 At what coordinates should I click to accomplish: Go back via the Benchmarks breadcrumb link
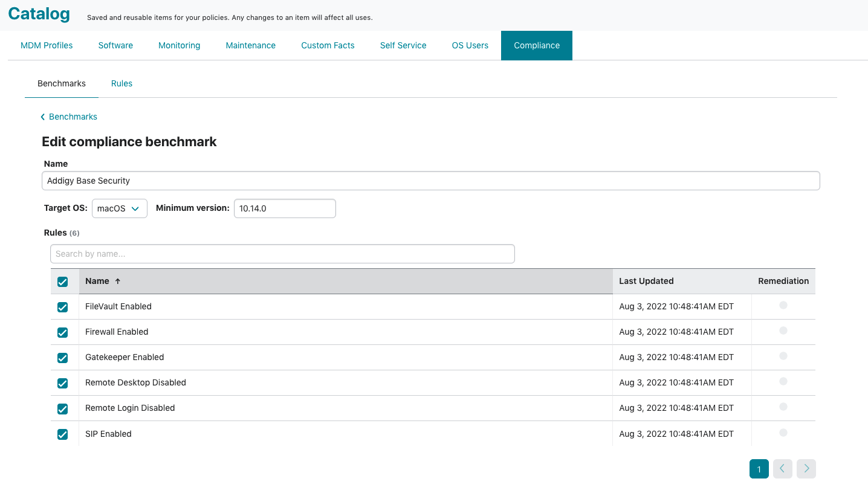point(73,117)
